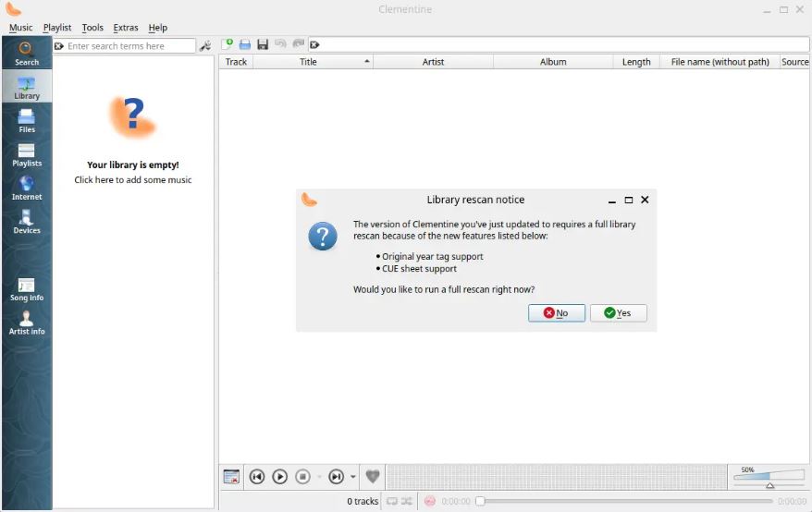Image resolution: width=812 pixels, height=512 pixels.
Task: Click the moodbar analyzer area
Action: pyautogui.click(x=556, y=477)
